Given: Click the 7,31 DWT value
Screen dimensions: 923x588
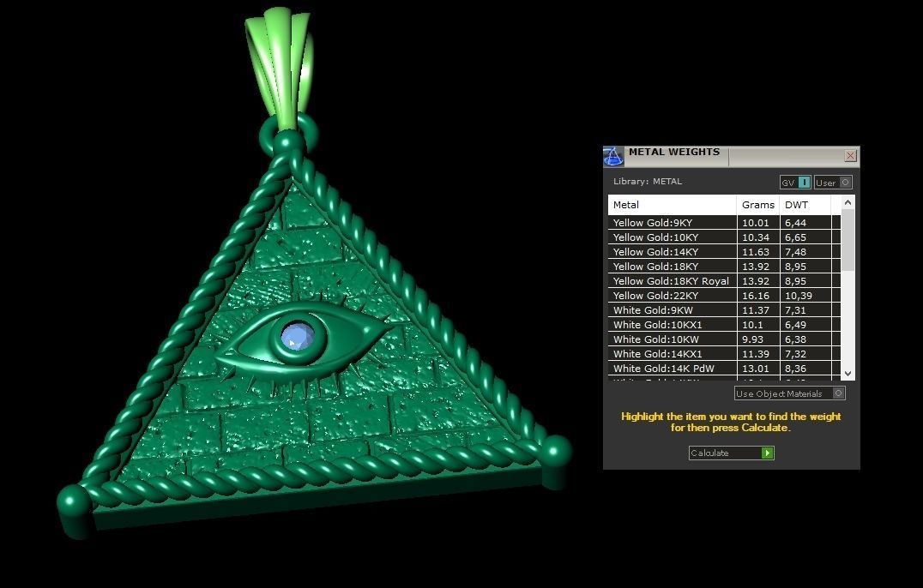Looking at the screenshot, I should 795,310.
